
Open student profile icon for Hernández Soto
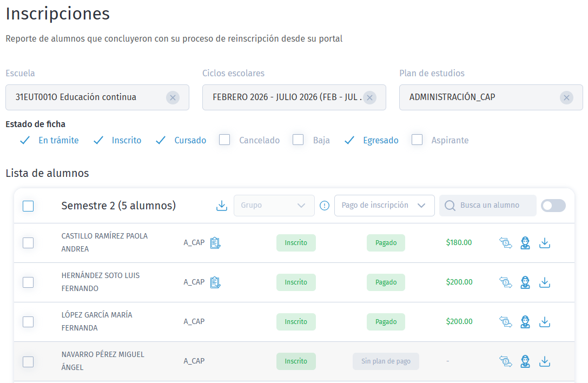coord(525,282)
